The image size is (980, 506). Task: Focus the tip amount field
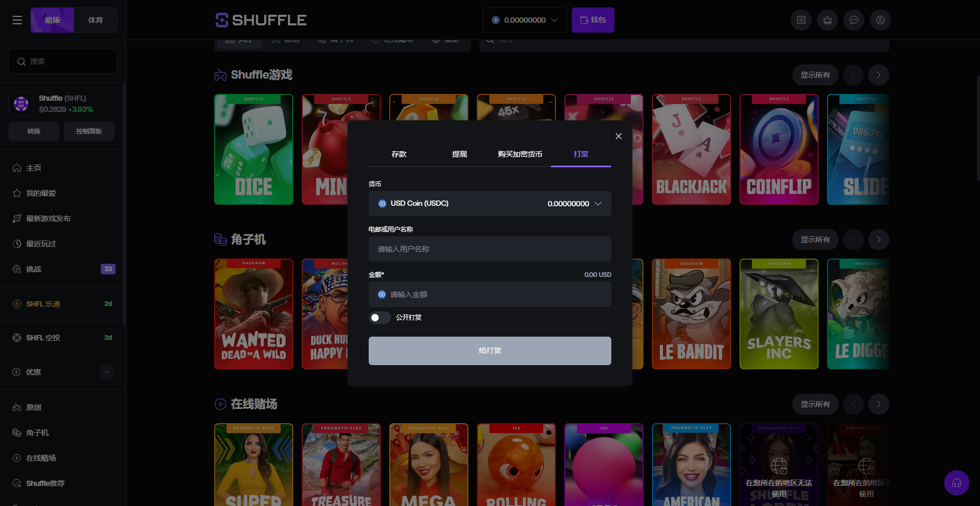pyautogui.click(x=490, y=294)
